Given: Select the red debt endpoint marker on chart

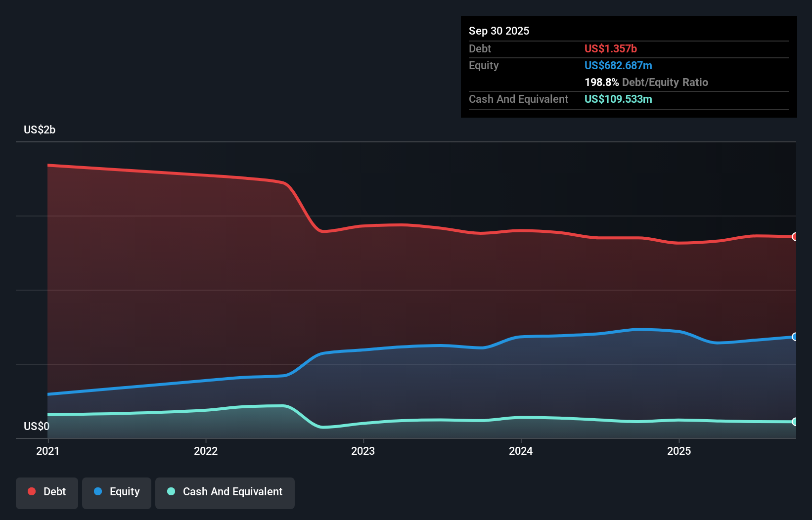Looking at the screenshot, I should (x=794, y=237).
